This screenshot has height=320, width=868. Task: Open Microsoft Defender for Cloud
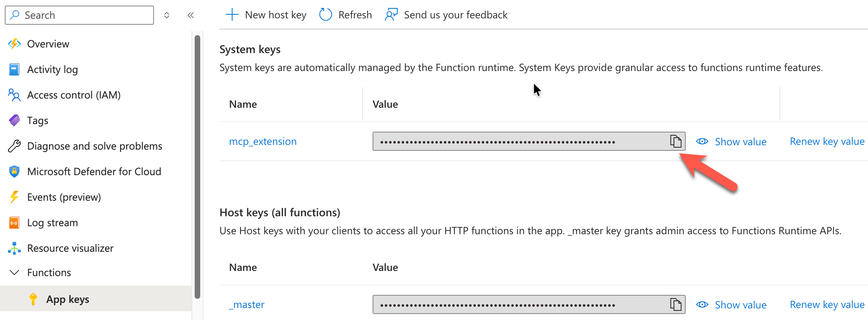94,172
